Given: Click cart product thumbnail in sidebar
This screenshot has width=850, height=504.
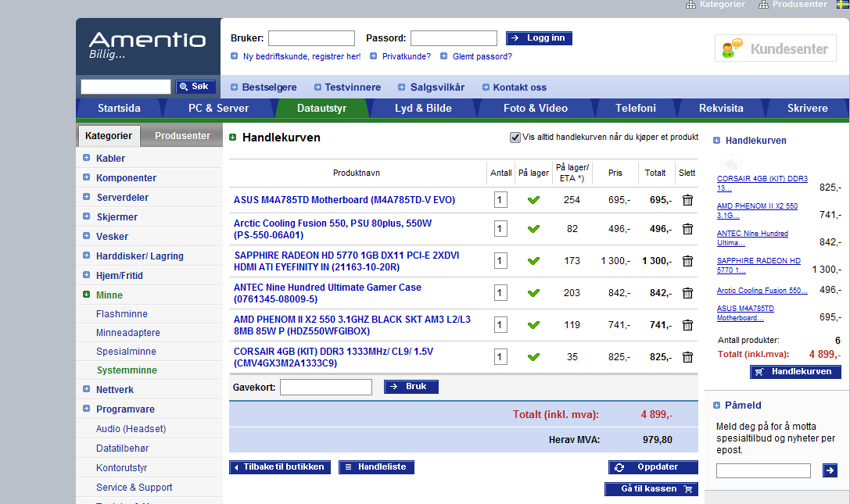Looking at the screenshot, I should coord(730,163).
